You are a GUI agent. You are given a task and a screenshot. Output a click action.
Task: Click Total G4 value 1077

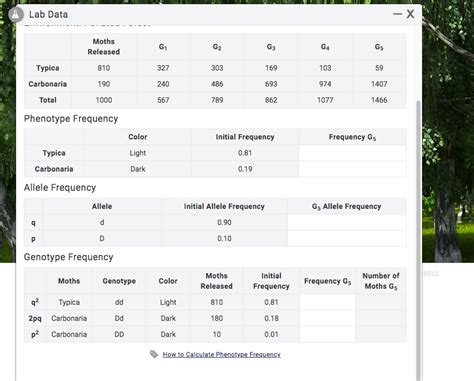[325, 100]
